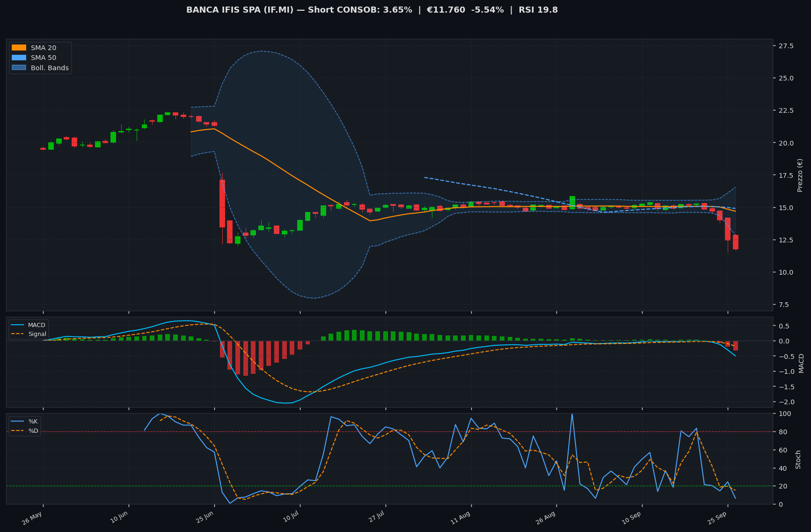Click the 'SMA 50' legend label
The image size is (811, 532).
coord(44,58)
